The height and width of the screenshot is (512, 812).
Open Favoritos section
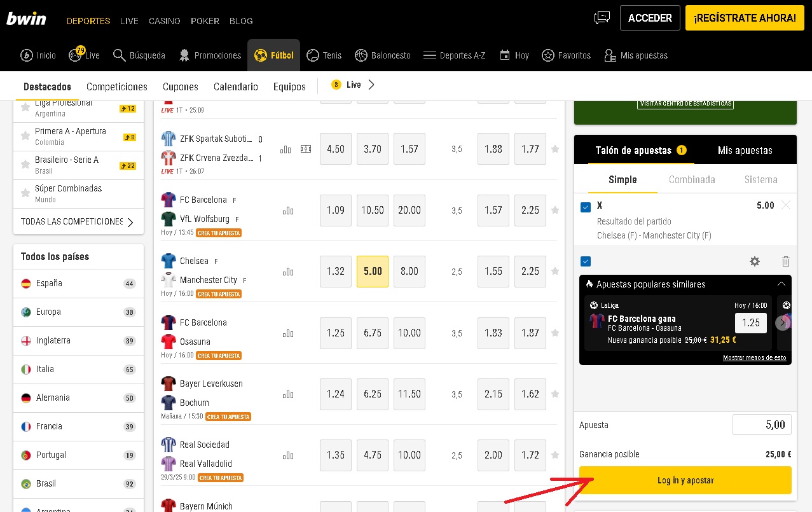[x=567, y=55]
